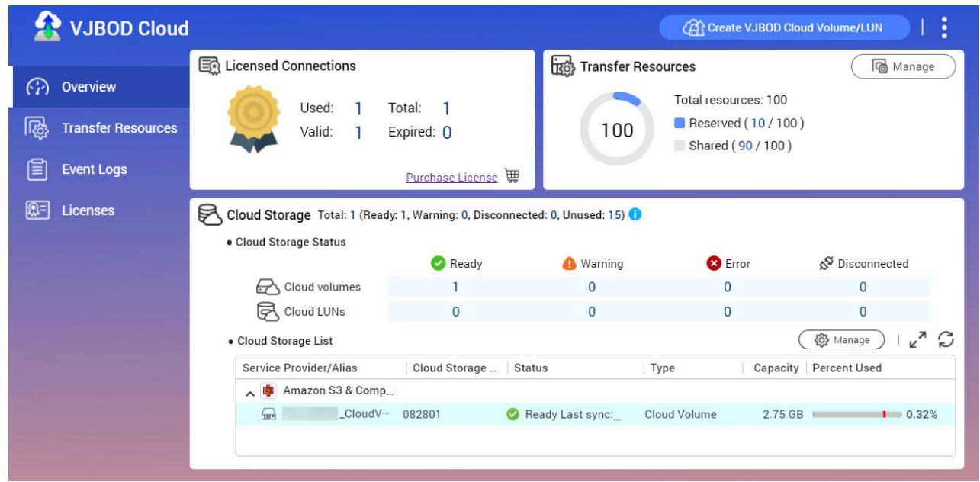The image size is (980, 482).
Task: Click the 'Shared (90 / 100)' text
Action: pos(740,146)
